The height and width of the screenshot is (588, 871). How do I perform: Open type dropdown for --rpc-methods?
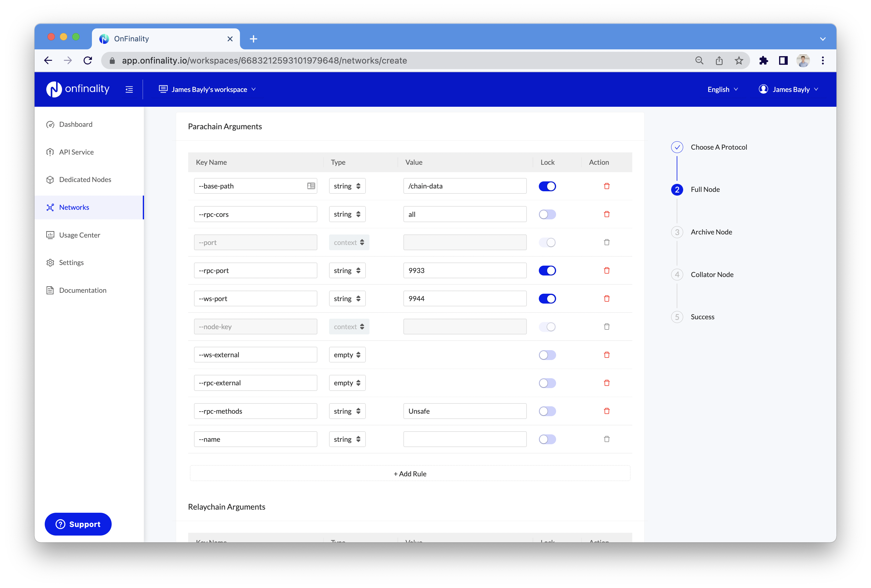(x=347, y=411)
